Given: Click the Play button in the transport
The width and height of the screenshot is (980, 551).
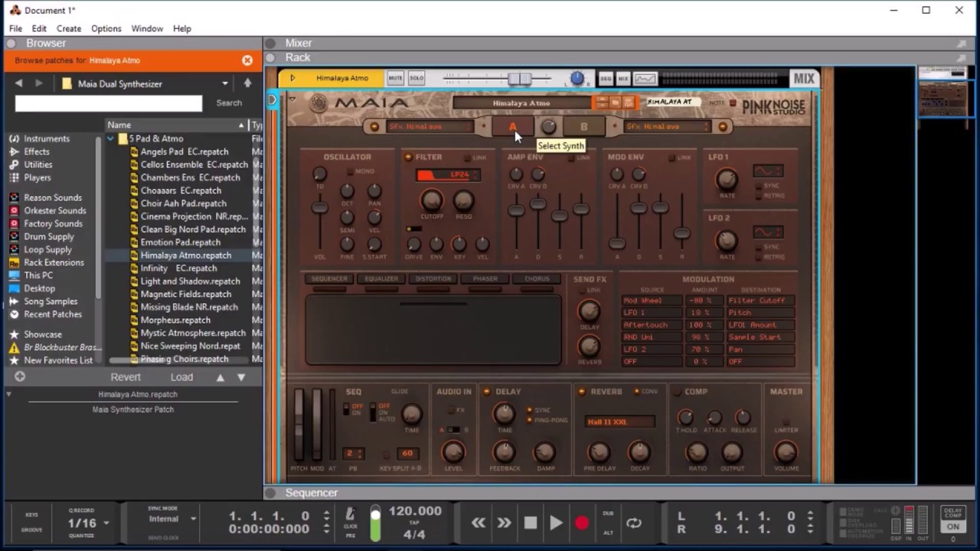Looking at the screenshot, I should [x=556, y=523].
